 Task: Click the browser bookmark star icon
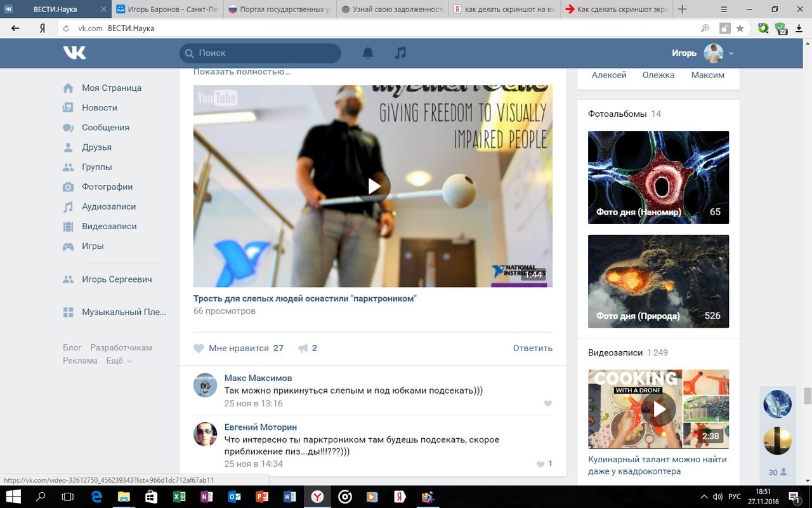[740, 29]
